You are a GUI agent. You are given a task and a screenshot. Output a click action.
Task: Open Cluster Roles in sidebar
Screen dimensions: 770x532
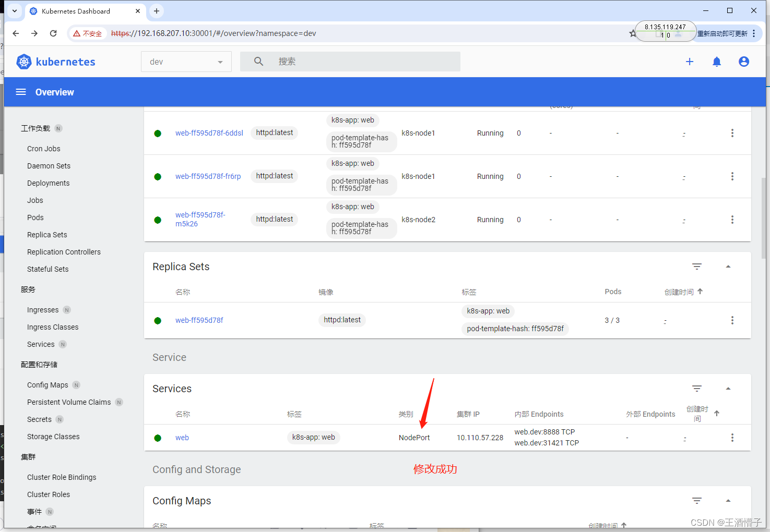[49, 494]
